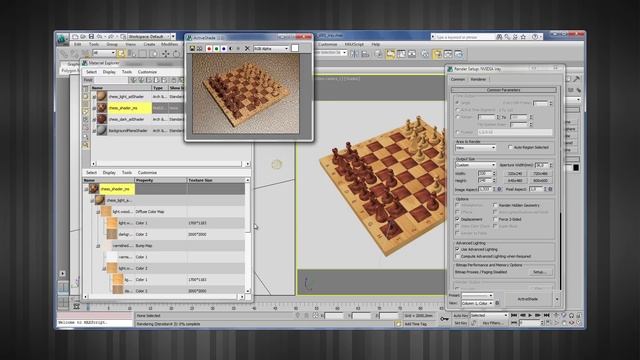
Task: Switch to the Renderer tab in Render Setup
Action: pyautogui.click(x=478, y=79)
